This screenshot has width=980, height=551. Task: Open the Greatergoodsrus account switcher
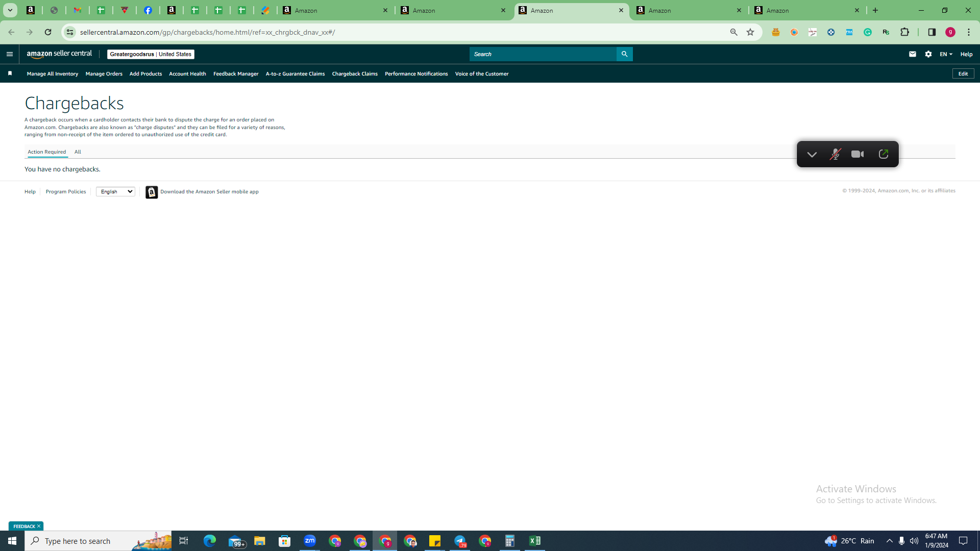(151, 54)
